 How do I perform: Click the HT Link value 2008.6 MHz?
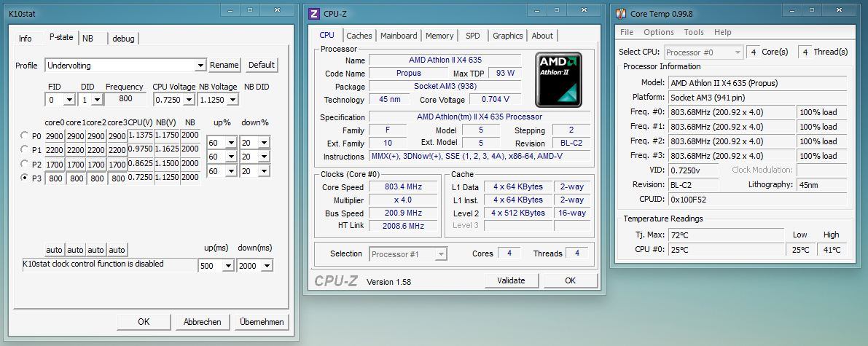(402, 226)
